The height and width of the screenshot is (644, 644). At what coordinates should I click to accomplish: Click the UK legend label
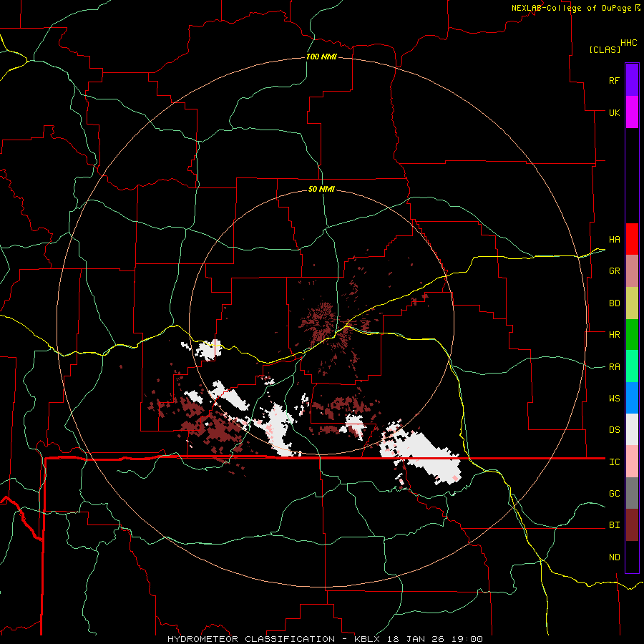pyautogui.click(x=614, y=112)
